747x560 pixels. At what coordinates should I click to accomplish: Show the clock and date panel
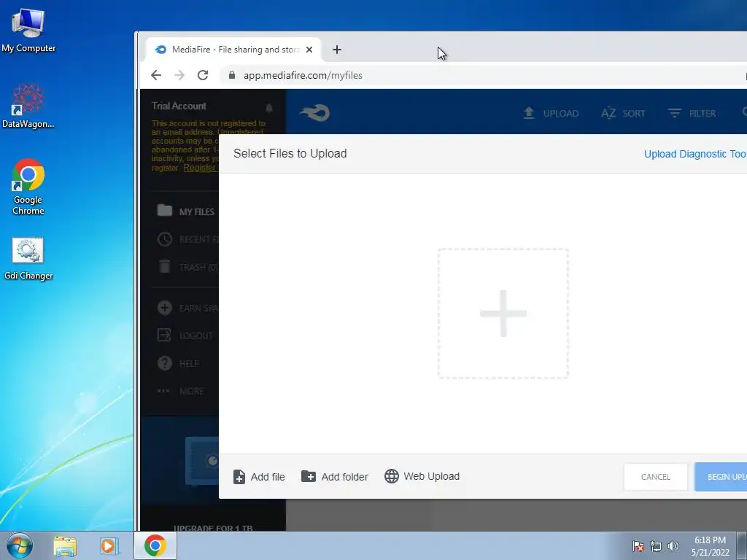click(710, 546)
